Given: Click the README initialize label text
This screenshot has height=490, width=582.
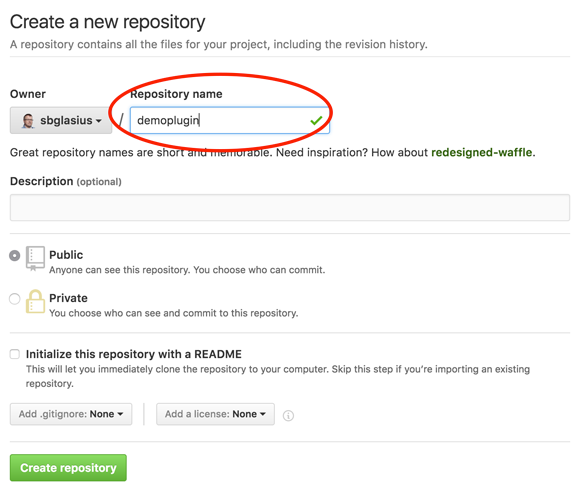Looking at the screenshot, I should pos(134,354).
